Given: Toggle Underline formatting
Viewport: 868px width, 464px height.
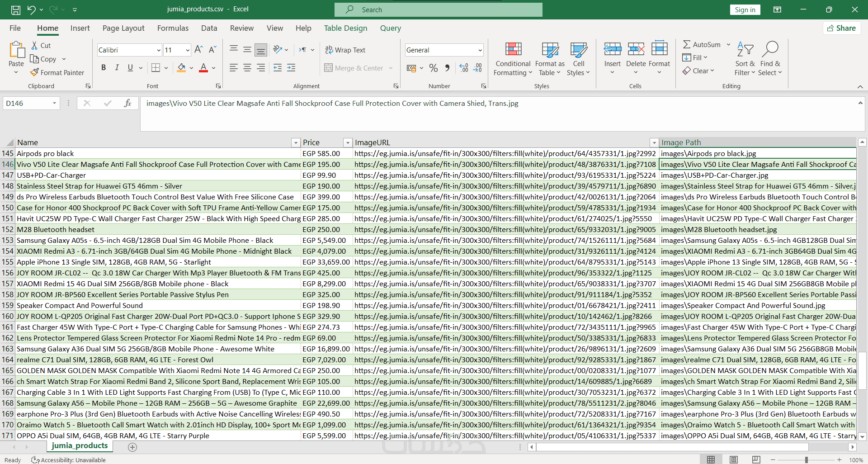Looking at the screenshot, I should pyautogui.click(x=131, y=68).
